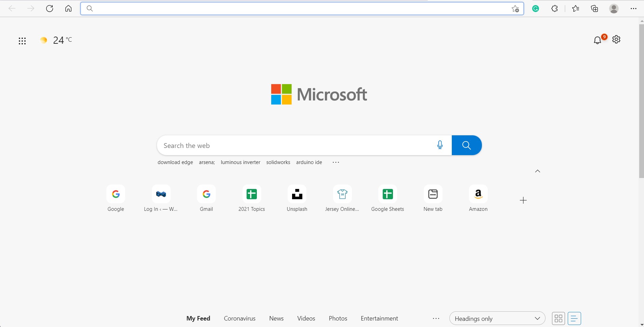Collapse the quick links section
The width and height of the screenshot is (644, 327).
pyautogui.click(x=538, y=171)
